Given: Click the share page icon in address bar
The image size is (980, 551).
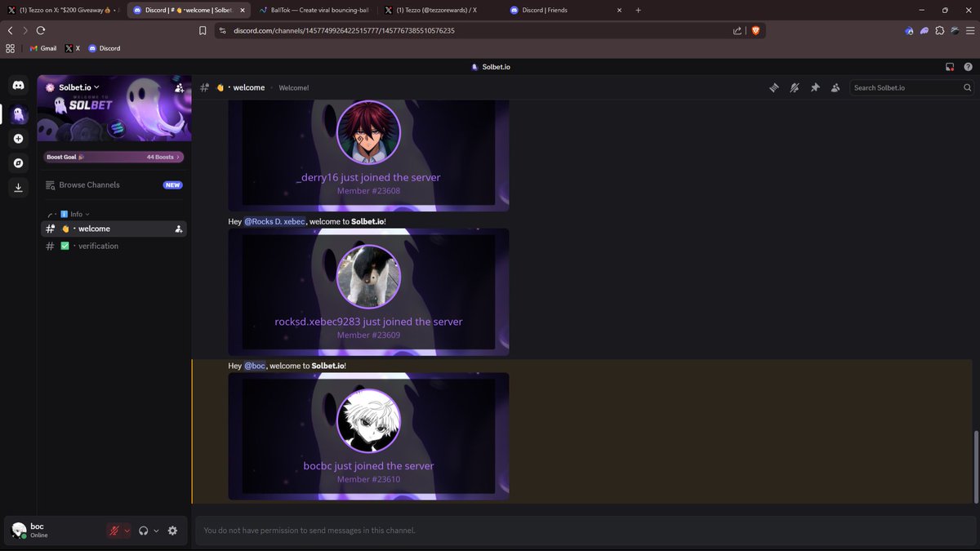Looking at the screenshot, I should pyautogui.click(x=737, y=30).
